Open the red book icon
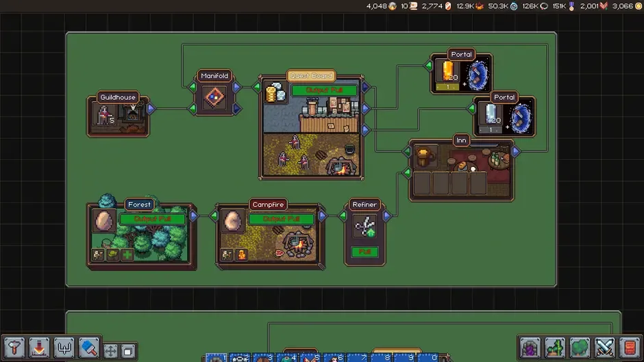 coord(630,348)
